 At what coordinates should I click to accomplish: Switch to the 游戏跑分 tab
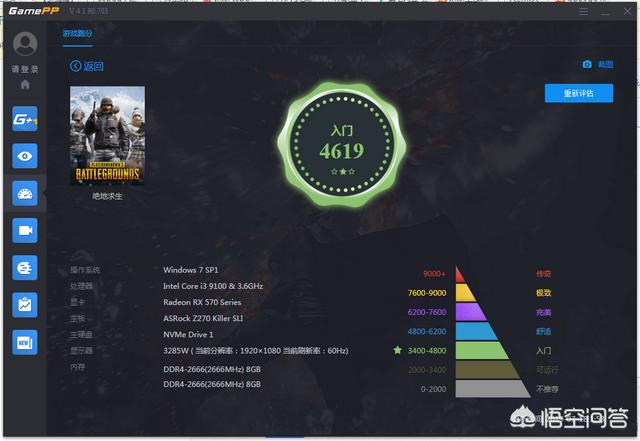tap(77, 33)
